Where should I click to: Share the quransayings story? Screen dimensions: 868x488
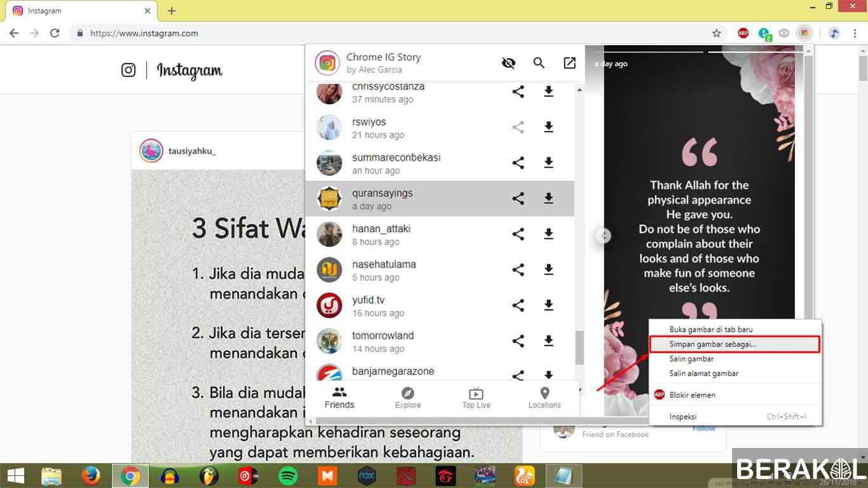coord(518,199)
